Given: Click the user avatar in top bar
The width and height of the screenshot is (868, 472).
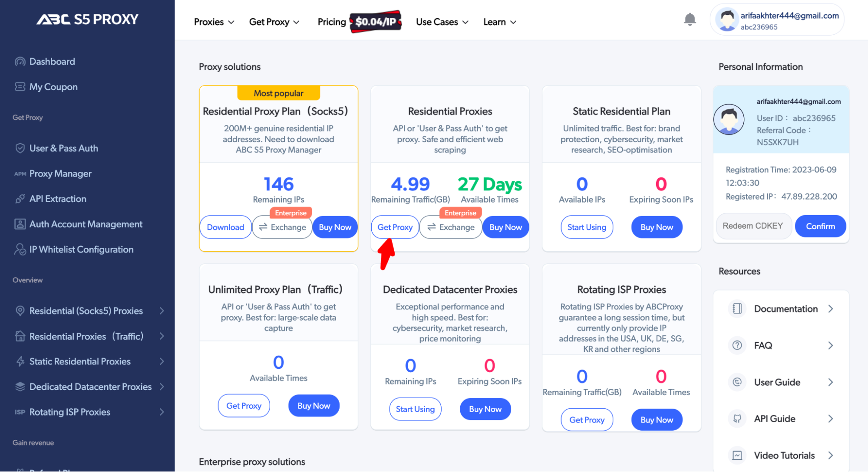Looking at the screenshot, I should coord(726,20).
